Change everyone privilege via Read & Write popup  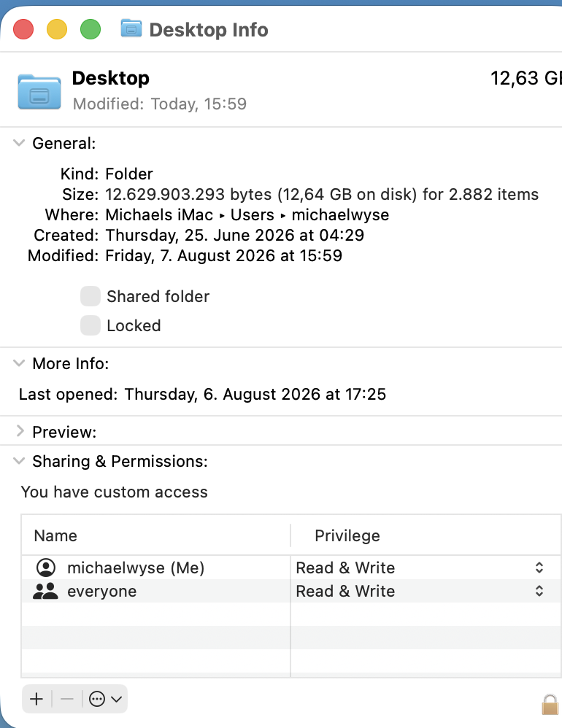coord(420,591)
